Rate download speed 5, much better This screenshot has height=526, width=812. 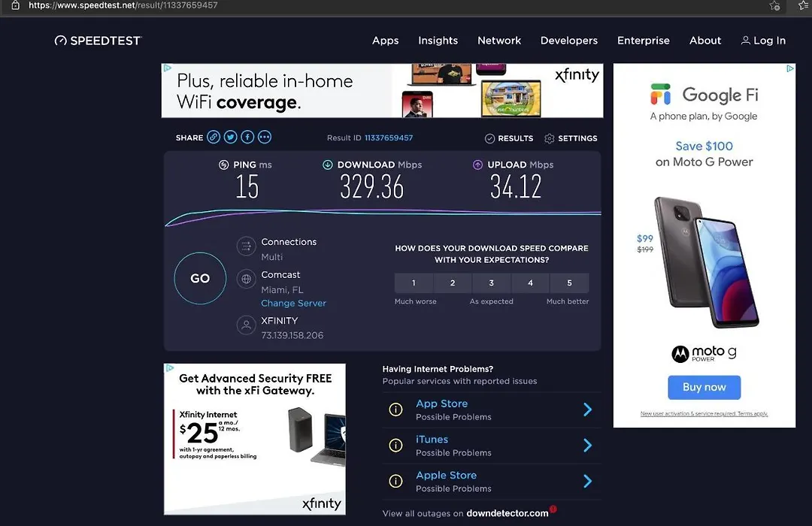point(569,283)
